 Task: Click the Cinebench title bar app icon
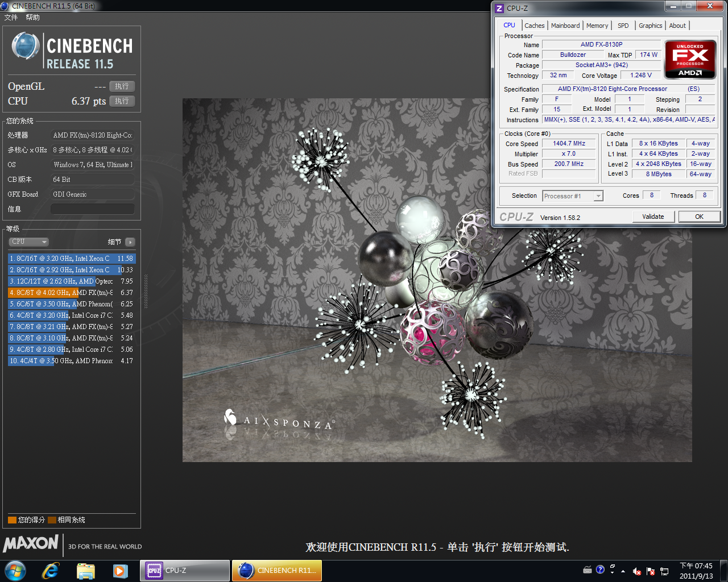[x=5, y=6]
